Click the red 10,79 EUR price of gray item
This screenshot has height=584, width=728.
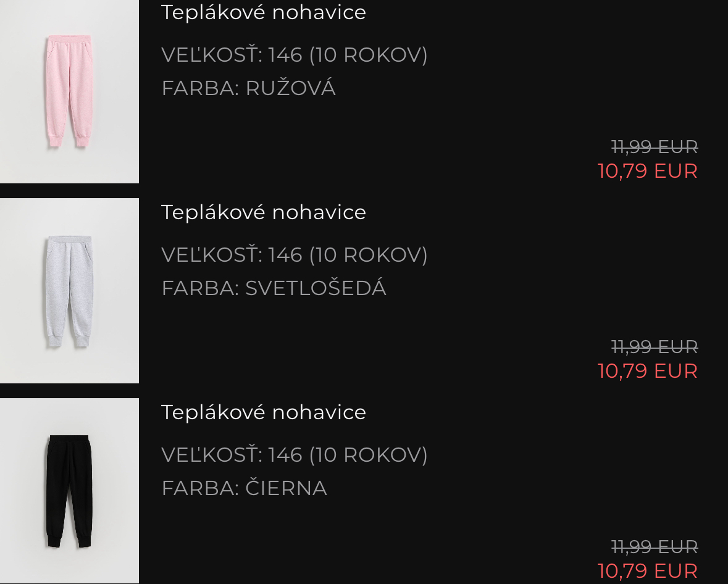[648, 371]
